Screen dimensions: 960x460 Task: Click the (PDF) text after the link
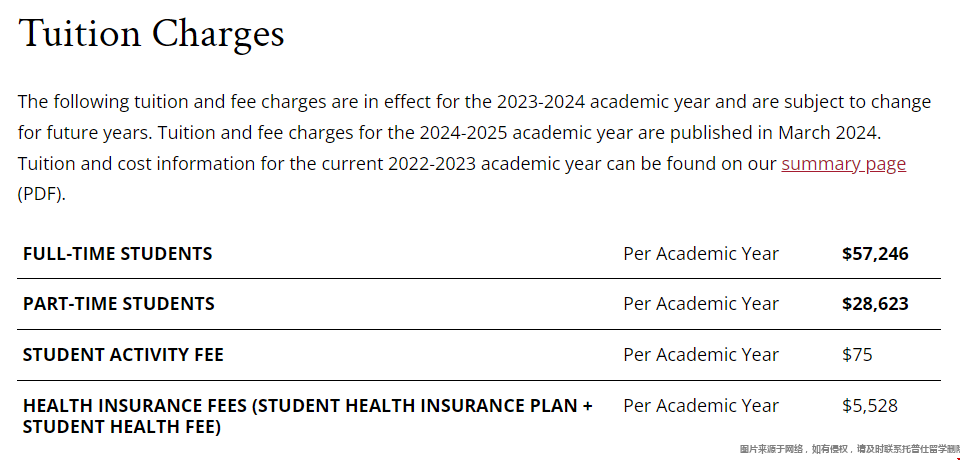tap(41, 195)
